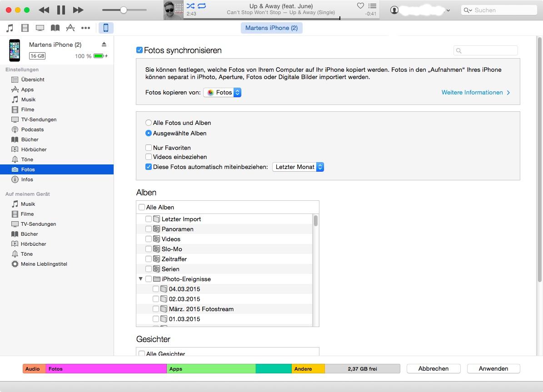543x392 pixels.
Task: Open Bücher under Auf meinem Gerät
Action: pos(30,234)
